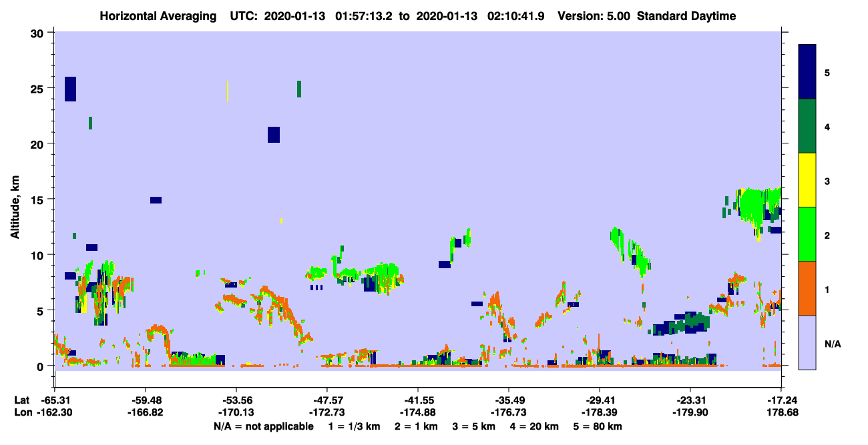Image resolution: width=868 pixels, height=445 pixels.
Task: Click the y-axis tick label 20
Action: coord(37,143)
